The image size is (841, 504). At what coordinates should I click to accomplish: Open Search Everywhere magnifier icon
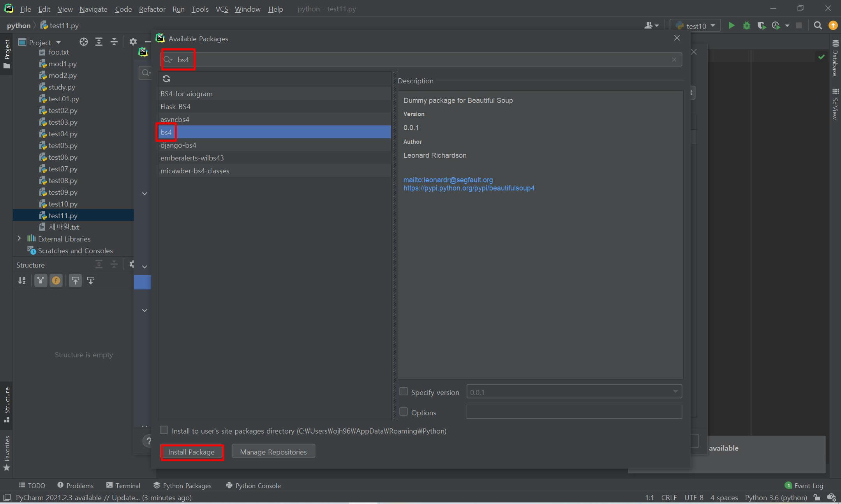point(818,26)
